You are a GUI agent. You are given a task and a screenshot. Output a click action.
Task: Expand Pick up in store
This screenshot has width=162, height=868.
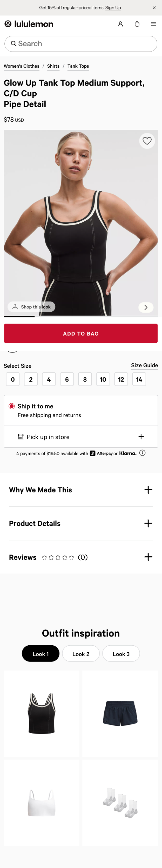point(81,437)
